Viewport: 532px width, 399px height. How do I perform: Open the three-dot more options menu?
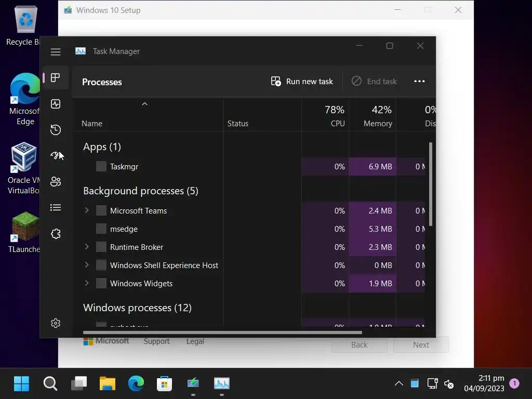point(419,82)
